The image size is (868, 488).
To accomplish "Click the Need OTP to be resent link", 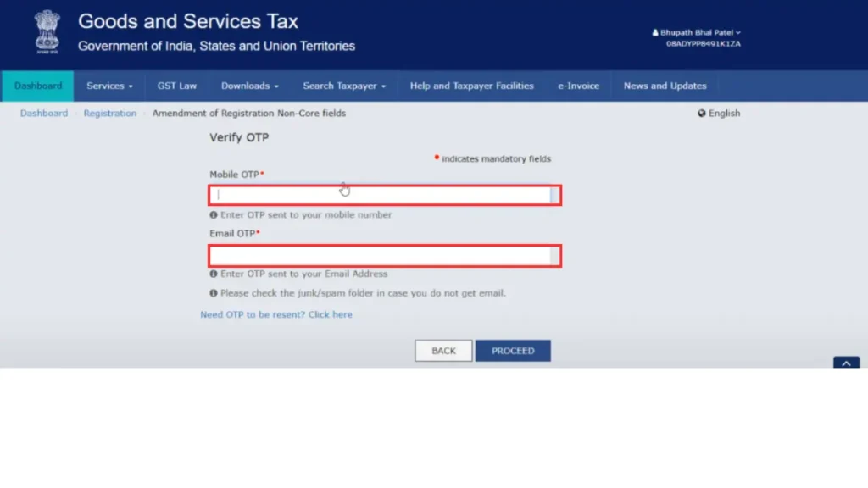I will (275, 314).
